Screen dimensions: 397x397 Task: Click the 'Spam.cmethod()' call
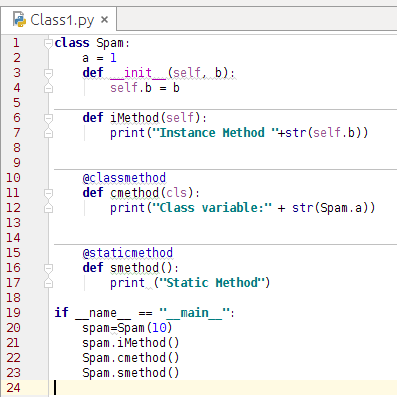(x=131, y=358)
